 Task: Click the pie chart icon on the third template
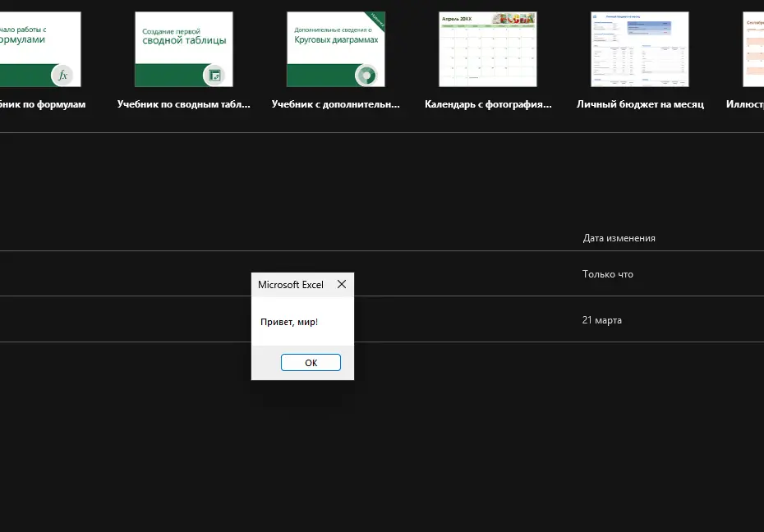(366, 75)
